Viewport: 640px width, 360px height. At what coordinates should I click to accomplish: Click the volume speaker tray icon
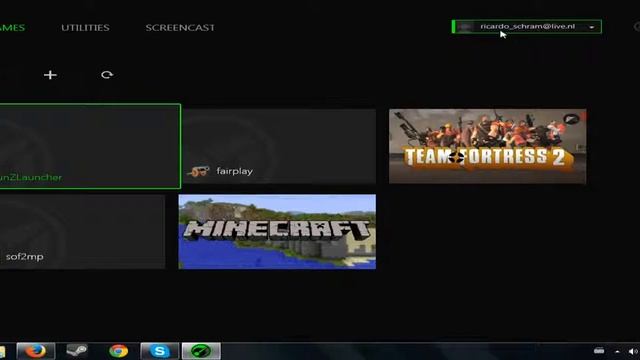click(633, 351)
